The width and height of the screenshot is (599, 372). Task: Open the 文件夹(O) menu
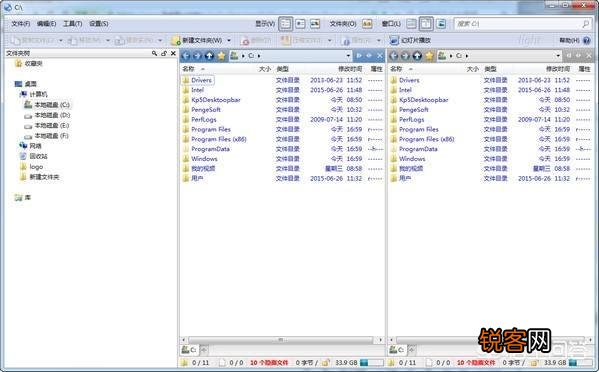(343, 24)
